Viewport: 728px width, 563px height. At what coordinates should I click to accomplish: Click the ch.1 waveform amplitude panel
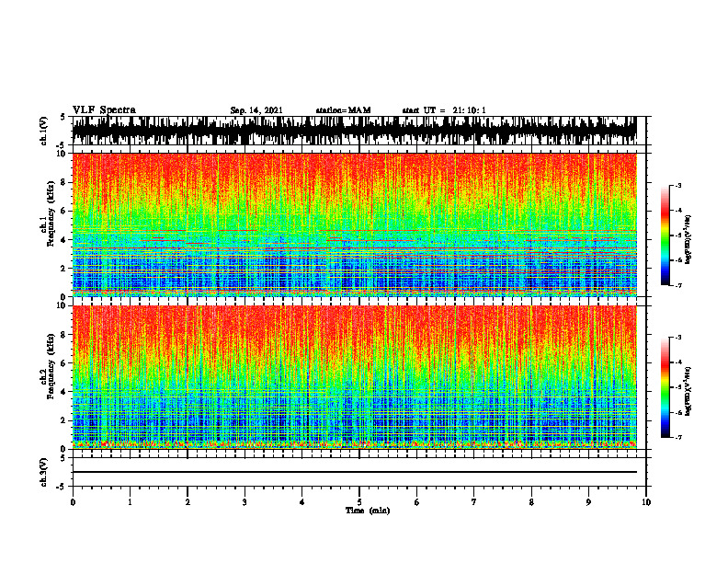(359, 131)
